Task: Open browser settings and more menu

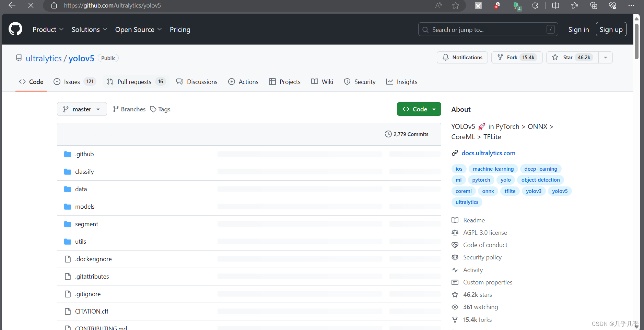Action: coord(631,5)
